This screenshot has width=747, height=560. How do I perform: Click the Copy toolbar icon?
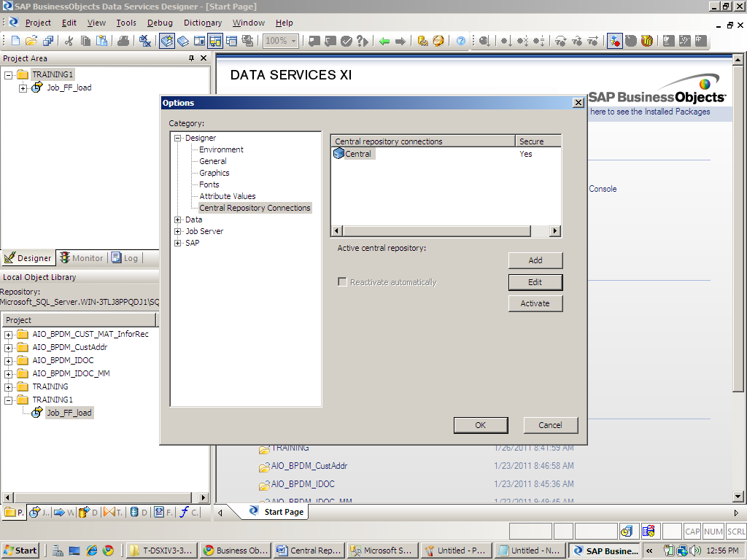pos(85,41)
